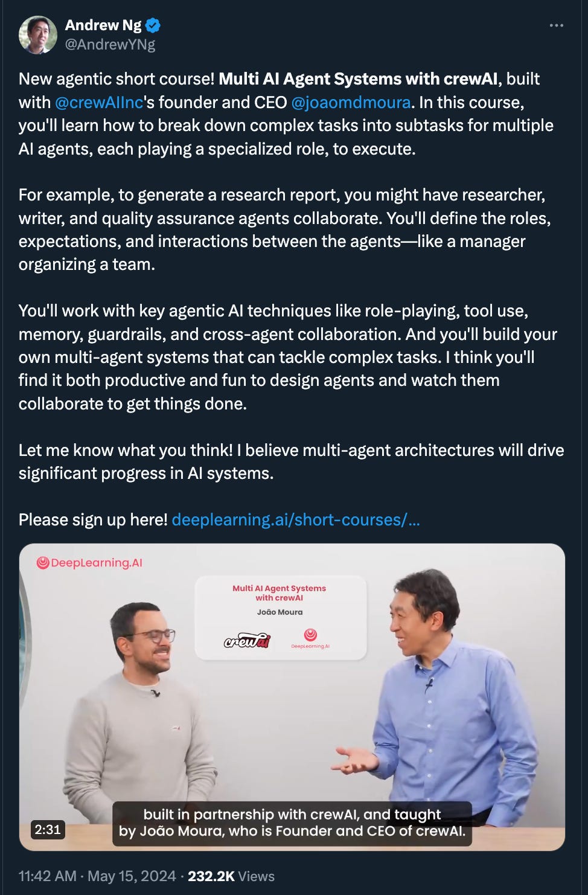Viewport: 588px width, 895px height.
Task: Click the Andrew Ng display name
Action: coord(103,25)
